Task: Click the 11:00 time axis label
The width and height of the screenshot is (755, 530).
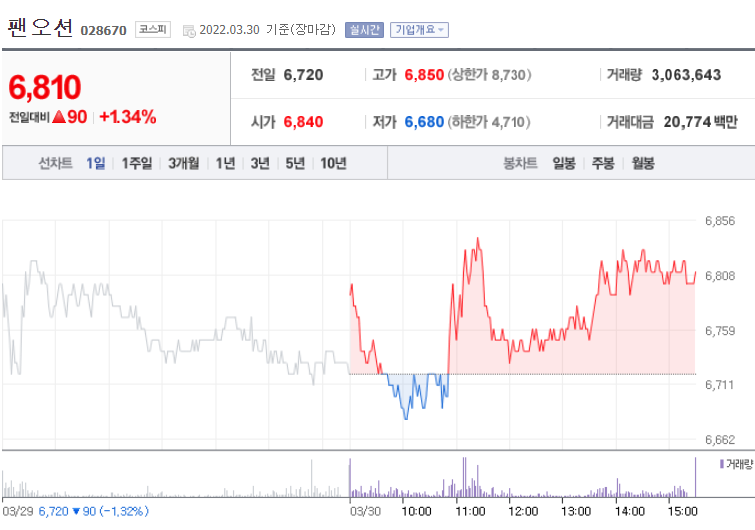Action: tap(470, 511)
